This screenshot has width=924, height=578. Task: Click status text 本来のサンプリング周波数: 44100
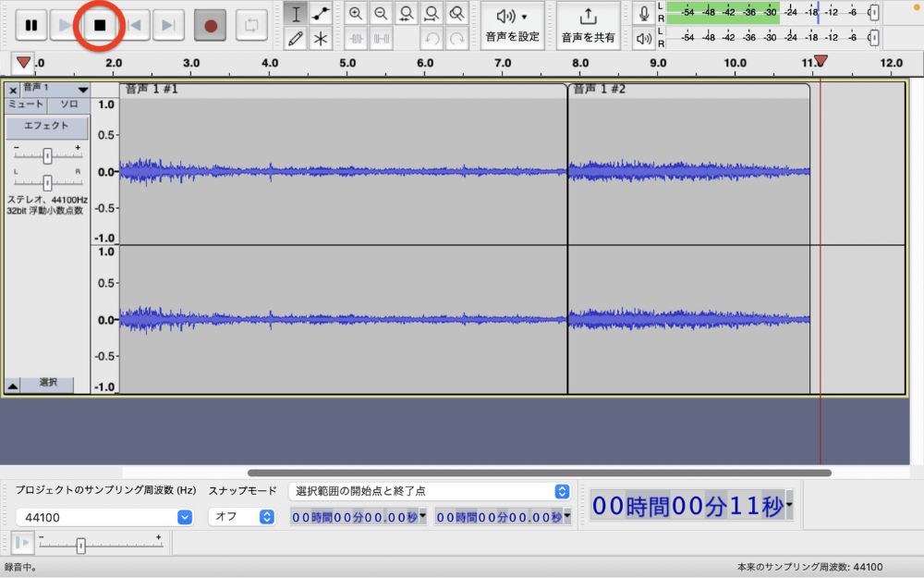click(x=809, y=567)
